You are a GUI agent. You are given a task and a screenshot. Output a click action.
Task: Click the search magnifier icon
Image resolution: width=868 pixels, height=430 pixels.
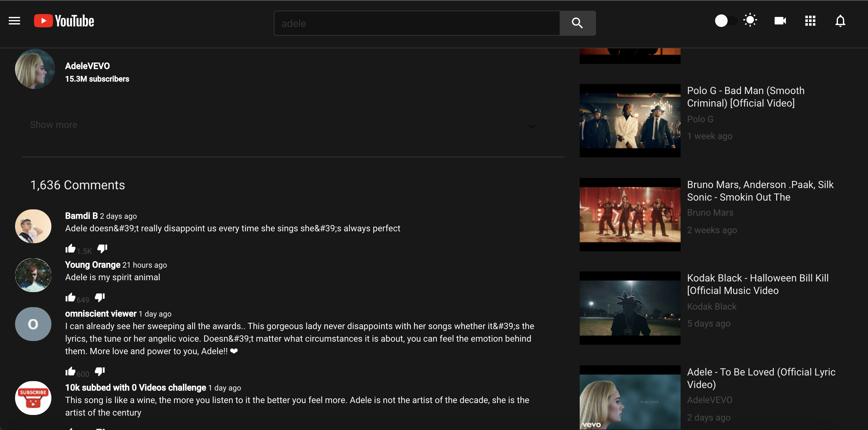coord(577,23)
